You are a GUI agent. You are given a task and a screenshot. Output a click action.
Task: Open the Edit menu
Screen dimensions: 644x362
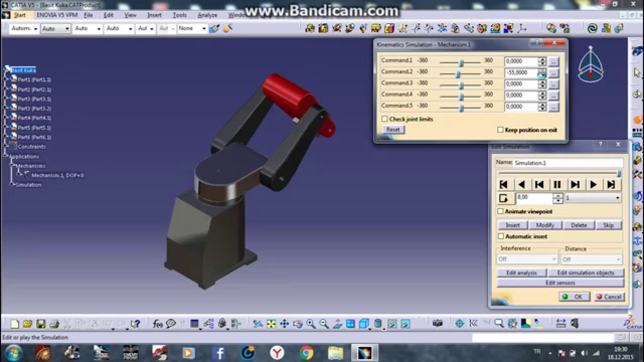click(x=108, y=15)
